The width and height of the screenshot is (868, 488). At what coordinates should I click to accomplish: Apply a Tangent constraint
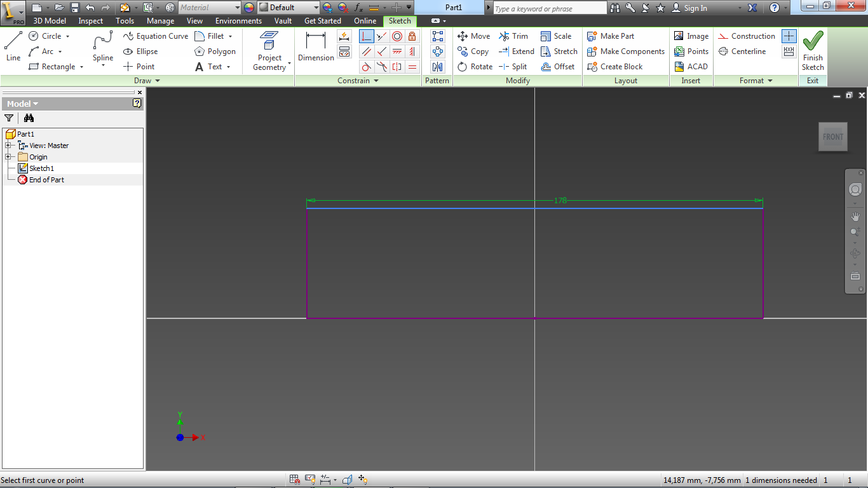pos(367,66)
